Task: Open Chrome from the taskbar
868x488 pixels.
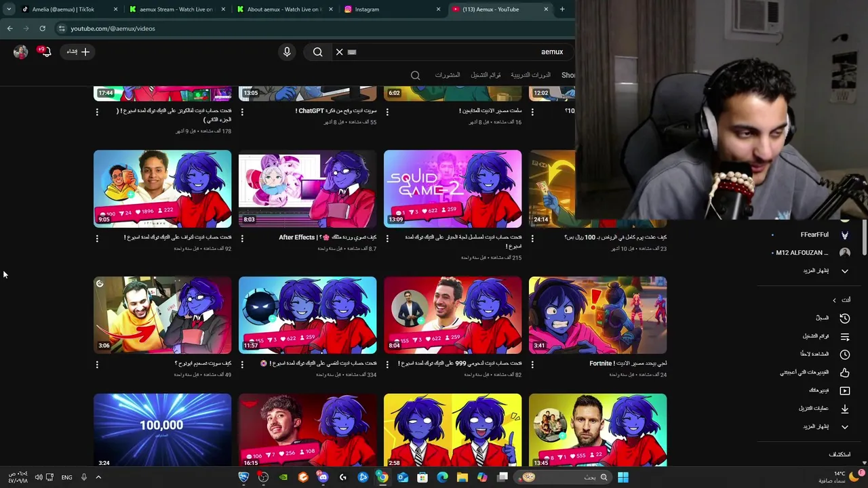Action: pos(382,477)
